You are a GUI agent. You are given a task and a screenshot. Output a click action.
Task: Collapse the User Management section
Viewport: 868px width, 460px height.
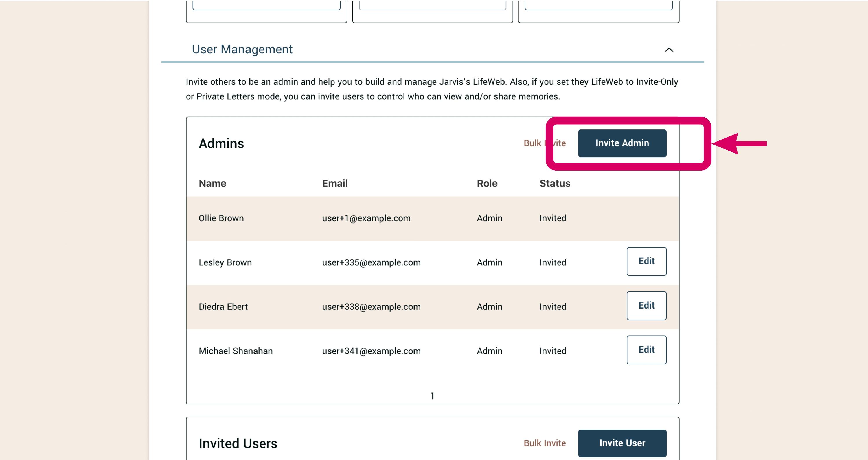pyautogui.click(x=669, y=50)
